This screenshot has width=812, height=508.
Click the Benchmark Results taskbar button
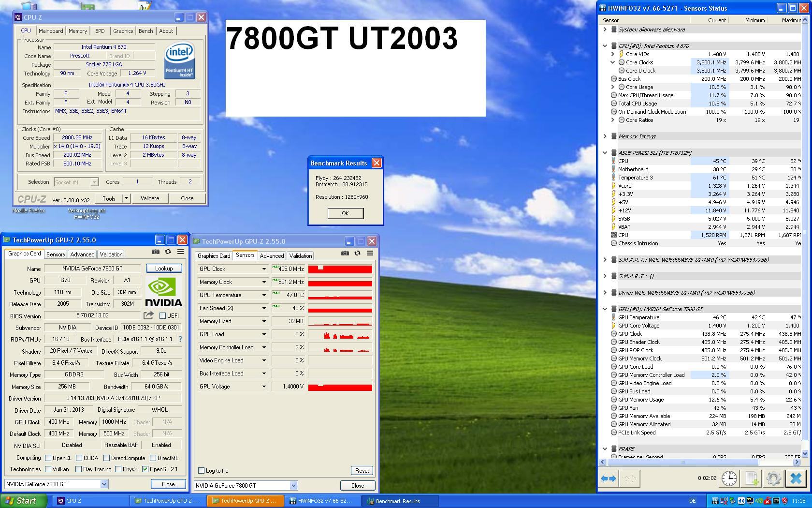pos(400,501)
